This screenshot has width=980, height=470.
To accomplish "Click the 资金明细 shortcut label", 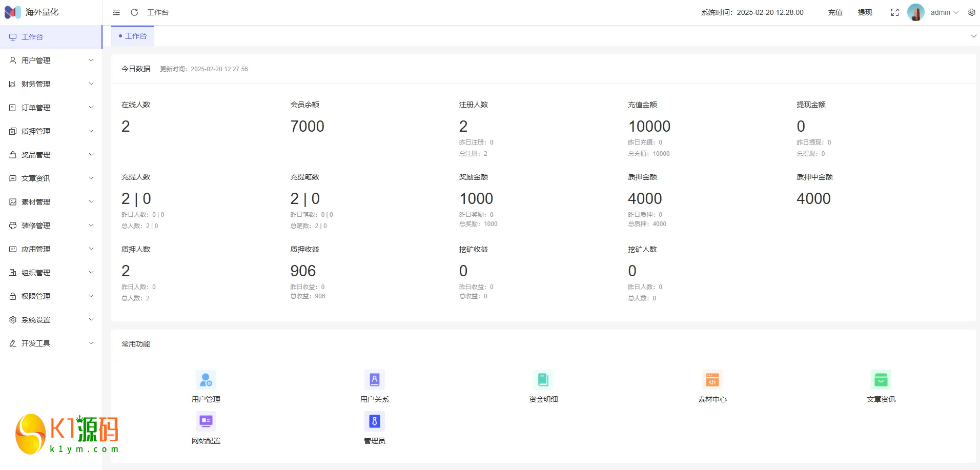I will click(543, 399).
